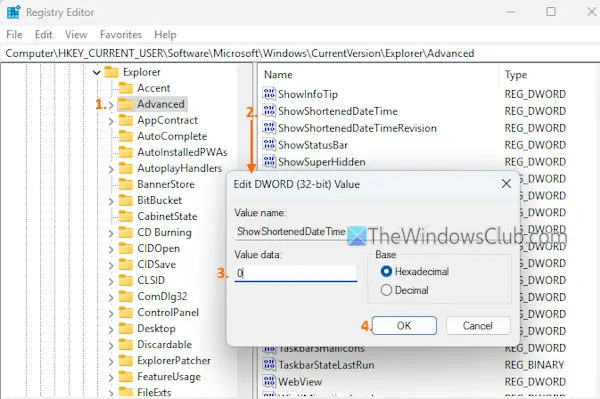The width and height of the screenshot is (600, 399).
Task: Click the Registry Editor app icon
Action: [x=14, y=12]
